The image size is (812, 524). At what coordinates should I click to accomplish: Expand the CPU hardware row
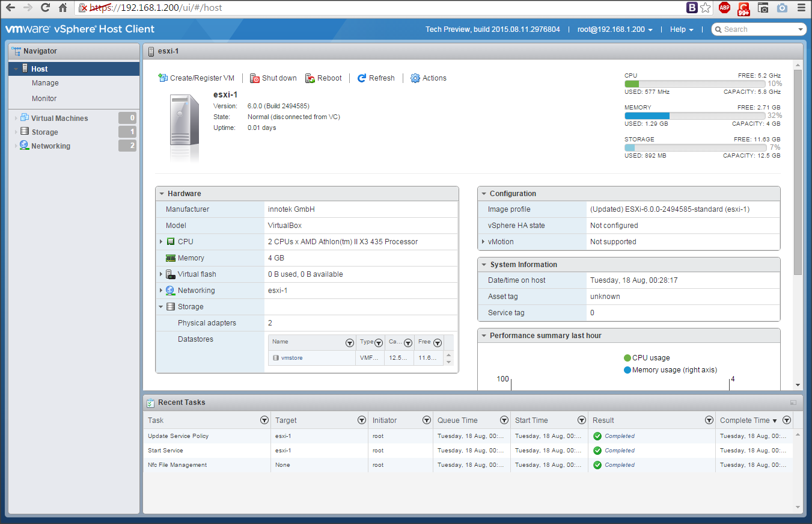click(x=161, y=242)
